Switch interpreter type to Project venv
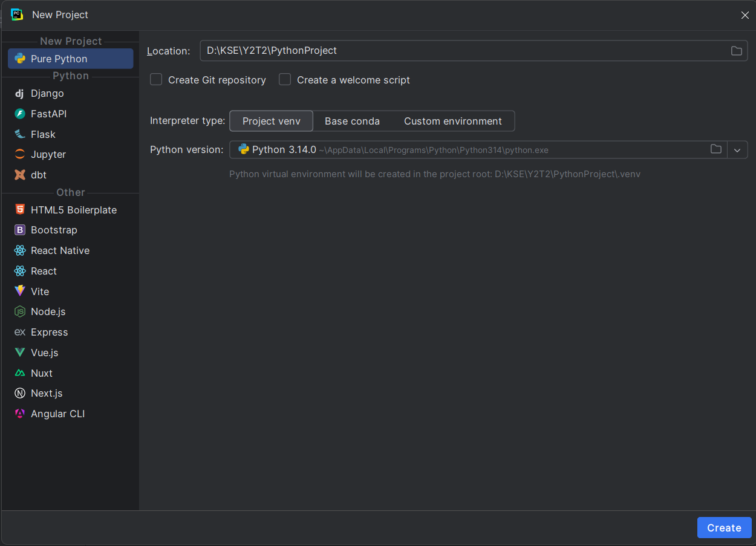This screenshot has height=546, width=756. (272, 121)
